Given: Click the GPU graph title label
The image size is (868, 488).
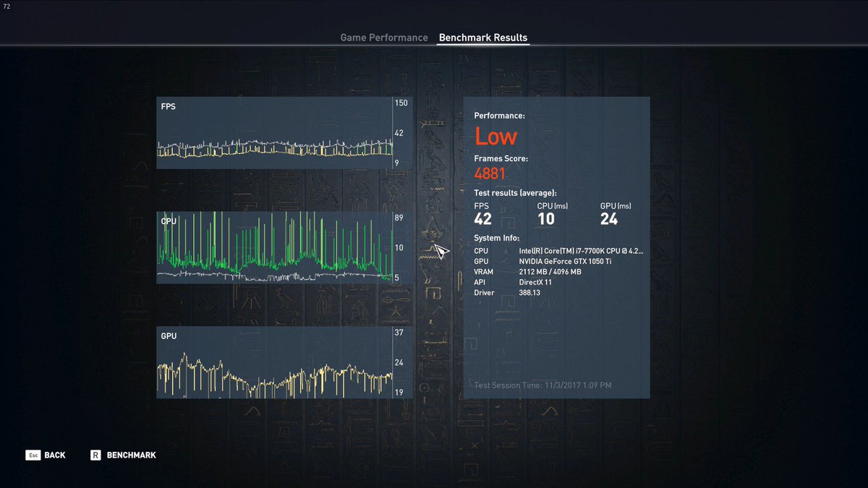Looking at the screenshot, I should [x=169, y=336].
